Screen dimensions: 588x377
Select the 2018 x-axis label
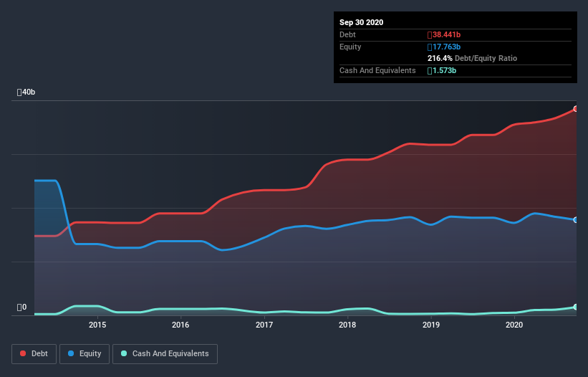point(347,325)
